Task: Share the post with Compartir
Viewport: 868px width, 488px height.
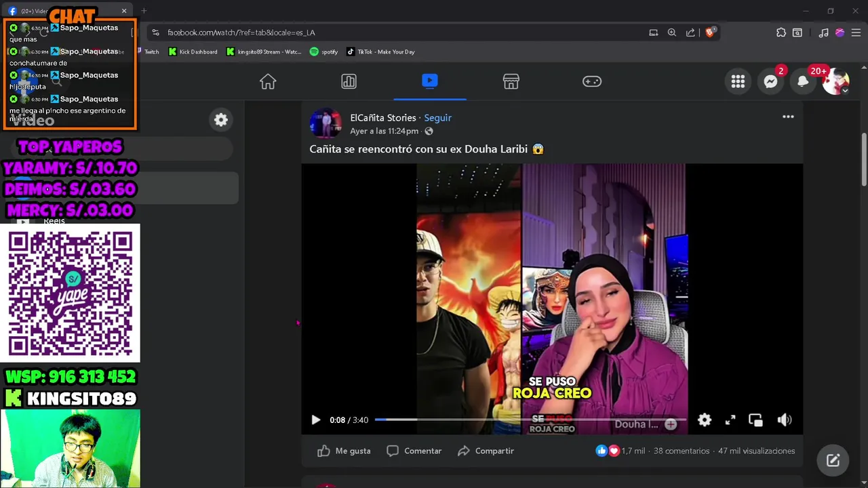Action: tap(485, 451)
